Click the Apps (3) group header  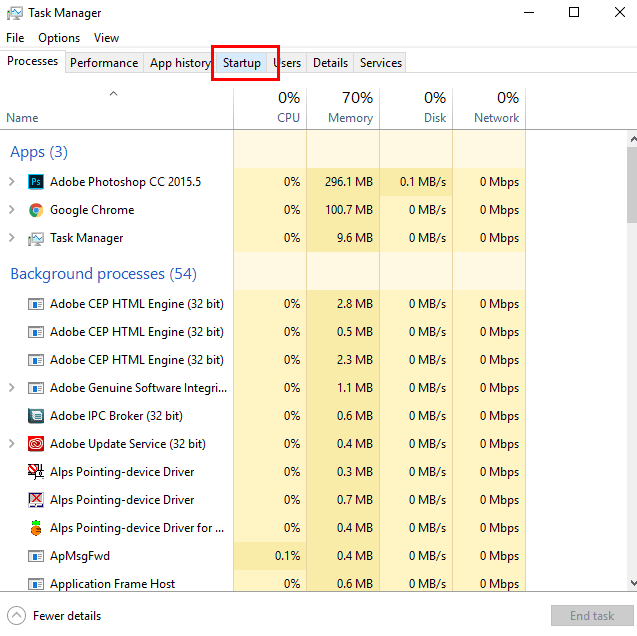tap(39, 152)
